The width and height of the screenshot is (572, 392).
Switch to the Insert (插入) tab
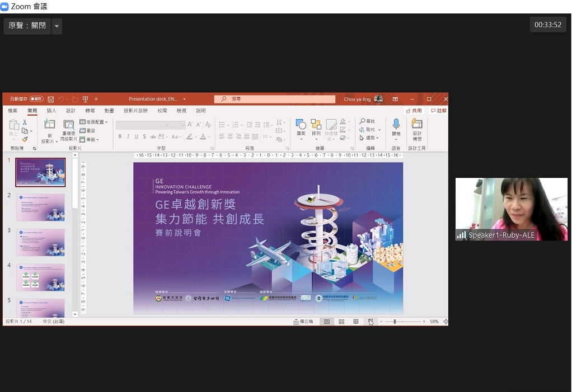[51, 111]
